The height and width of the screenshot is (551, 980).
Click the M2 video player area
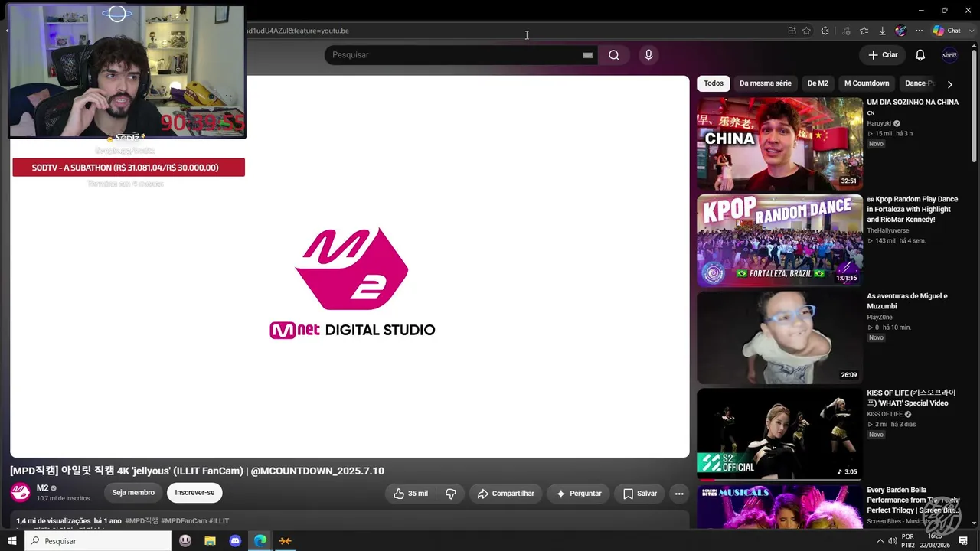click(350, 266)
